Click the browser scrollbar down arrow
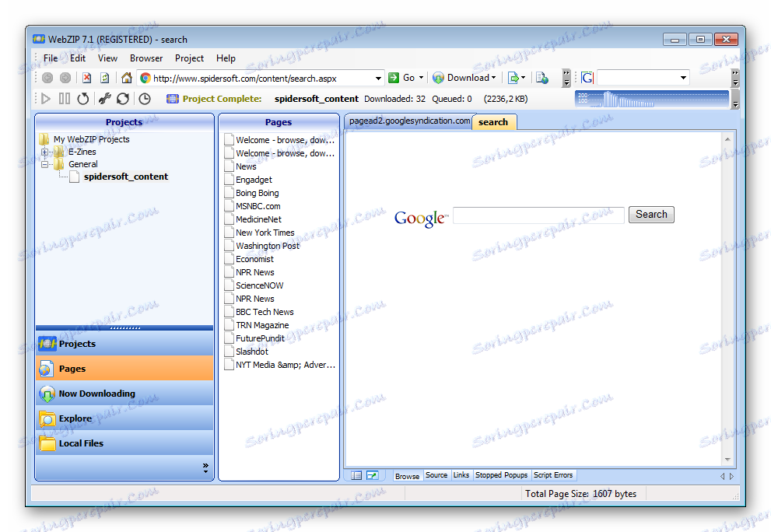Screen dimensions: 771x532 727,459
